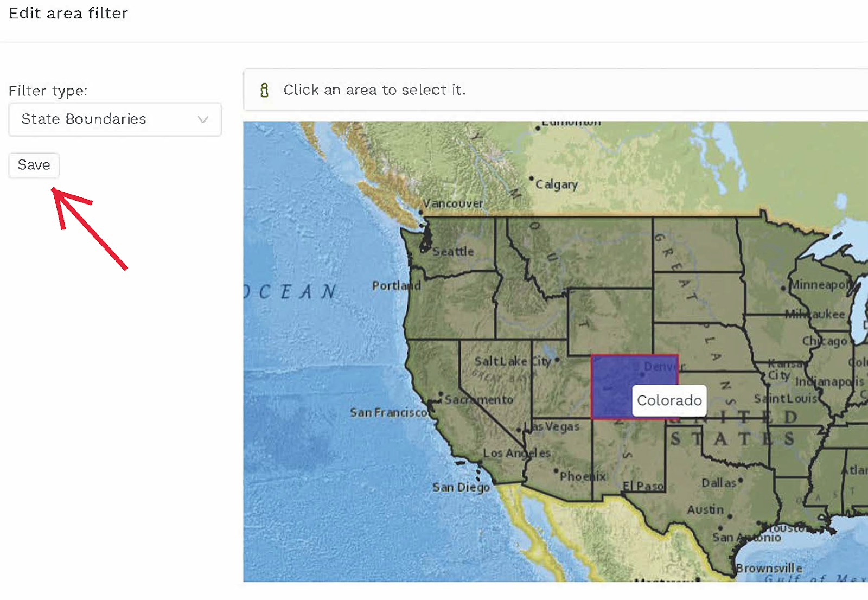Viewport: 868px width, 600px height.
Task: Click the San Francisco label on the map
Action: point(388,413)
